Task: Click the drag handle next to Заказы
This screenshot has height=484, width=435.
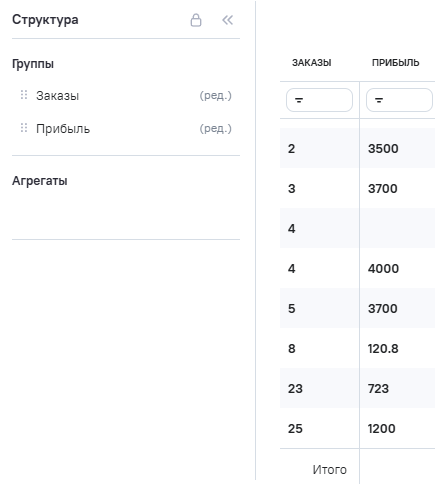Action: [x=24, y=95]
